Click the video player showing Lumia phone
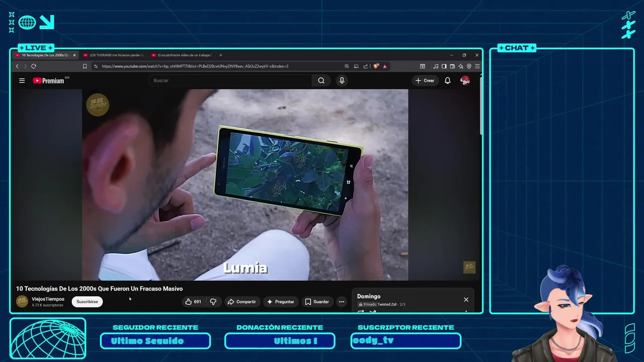This screenshot has height=362, width=644. pos(245,185)
